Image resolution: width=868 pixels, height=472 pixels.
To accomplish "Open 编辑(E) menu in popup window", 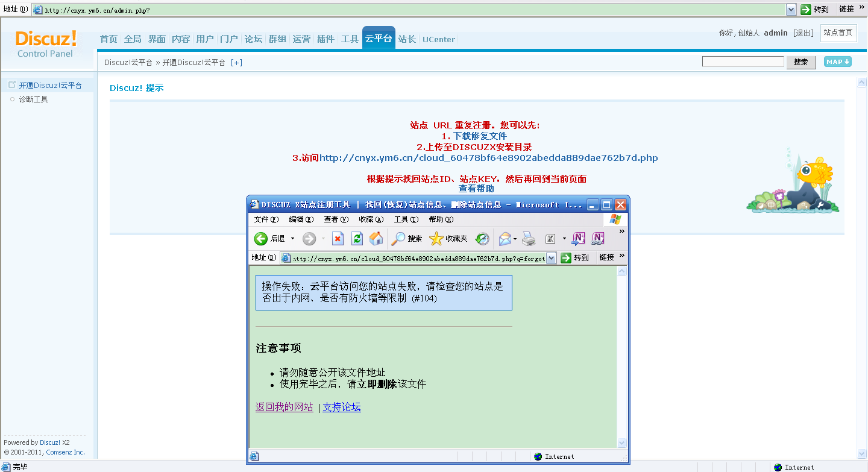I will (301, 219).
